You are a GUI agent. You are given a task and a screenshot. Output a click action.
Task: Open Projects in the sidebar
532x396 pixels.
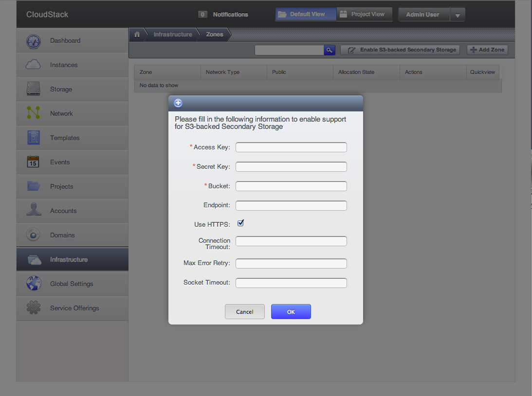click(72, 186)
